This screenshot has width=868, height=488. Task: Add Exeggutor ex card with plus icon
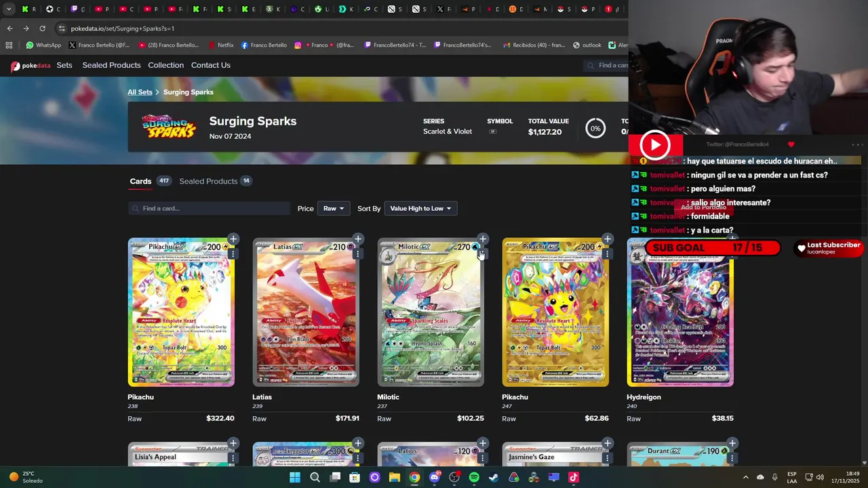pyautogui.click(x=357, y=443)
